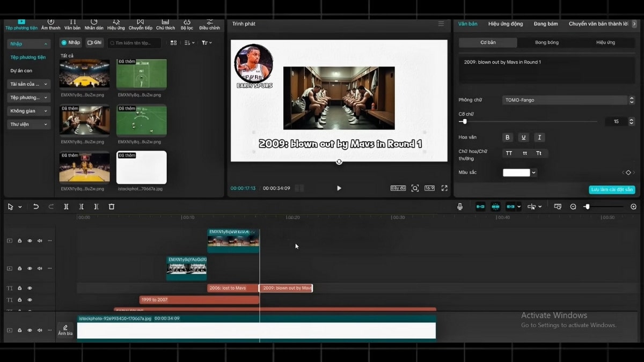
Task: Toggle bold formatting for the text
Action: [507, 137]
